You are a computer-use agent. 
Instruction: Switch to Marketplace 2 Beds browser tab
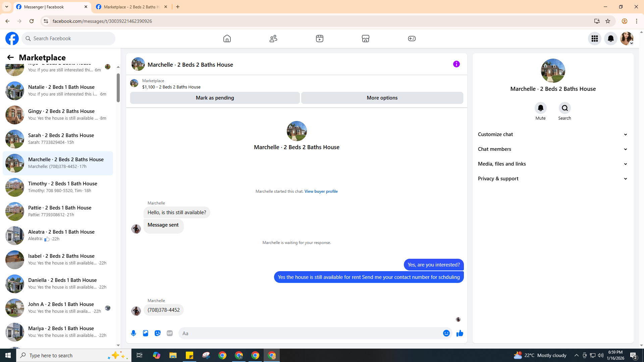click(x=131, y=7)
